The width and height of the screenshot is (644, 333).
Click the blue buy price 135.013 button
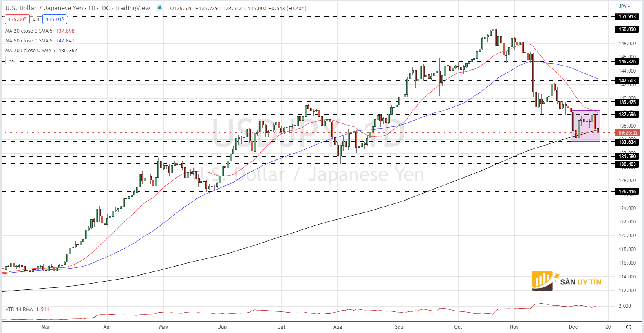[55, 19]
